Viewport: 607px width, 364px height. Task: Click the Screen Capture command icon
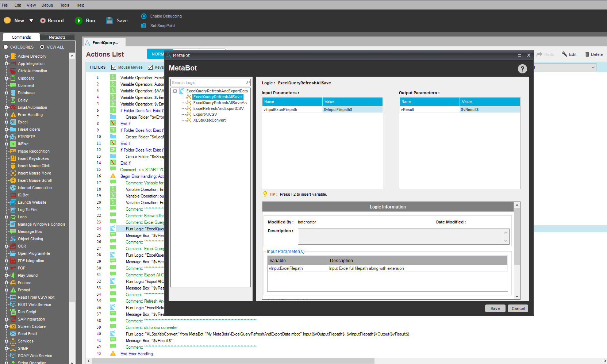click(13, 326)
